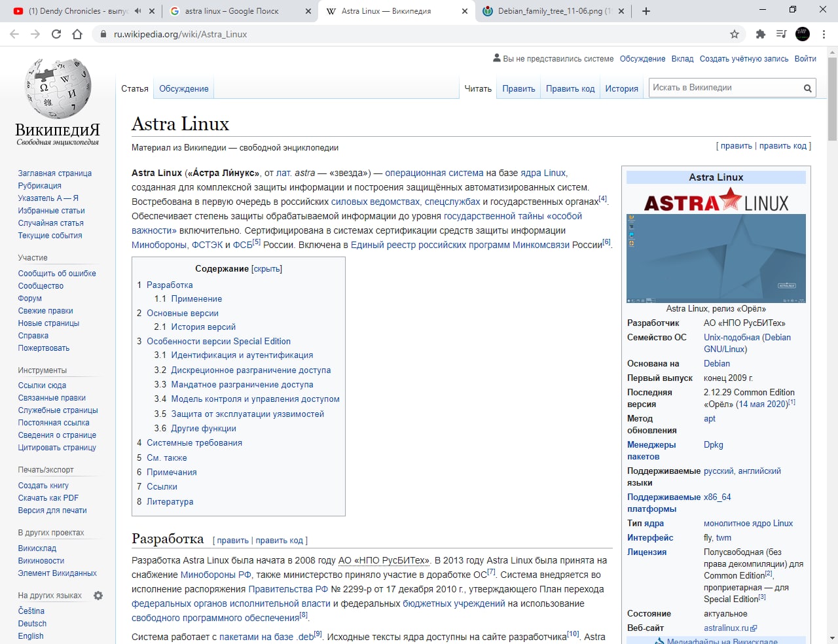
Task: Open the Astra Linux logo image in infobox
Action: (x=716, y=200)
